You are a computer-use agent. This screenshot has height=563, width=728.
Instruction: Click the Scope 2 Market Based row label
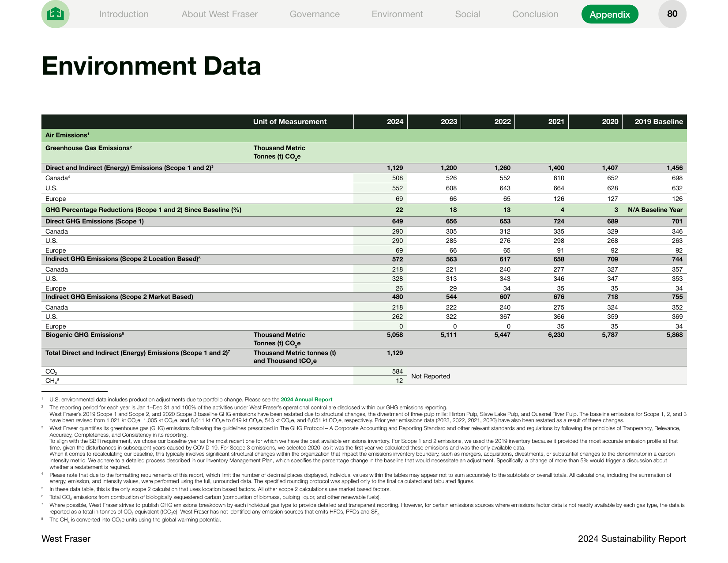(x=119, y=297)
